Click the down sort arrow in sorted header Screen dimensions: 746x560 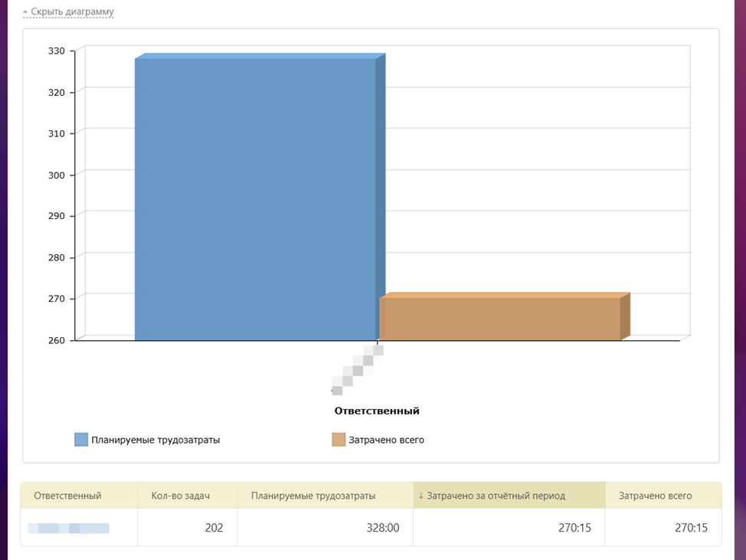pos(420,496)
